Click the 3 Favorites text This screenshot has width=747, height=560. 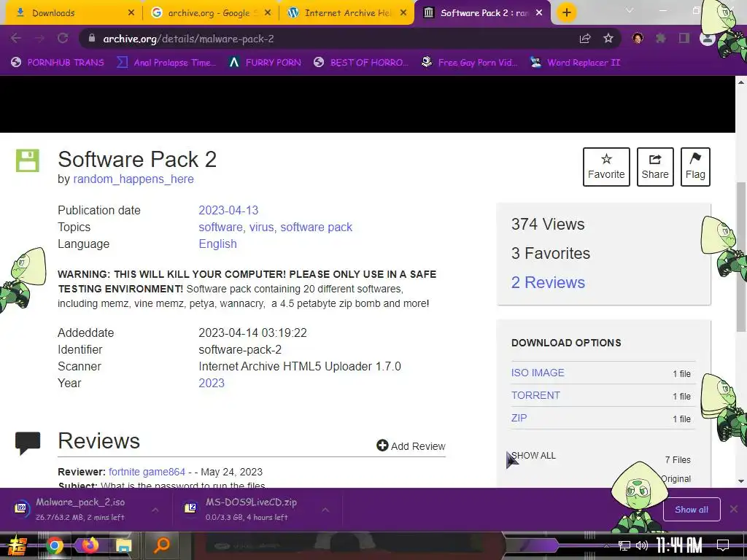(551, 253)
